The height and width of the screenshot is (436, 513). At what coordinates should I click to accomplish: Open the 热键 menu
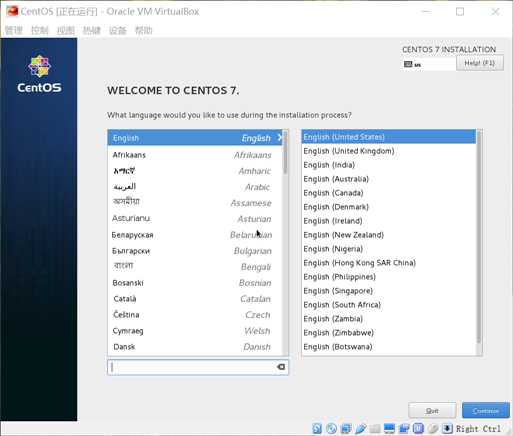pyautogui.click(x=92, y=30)
